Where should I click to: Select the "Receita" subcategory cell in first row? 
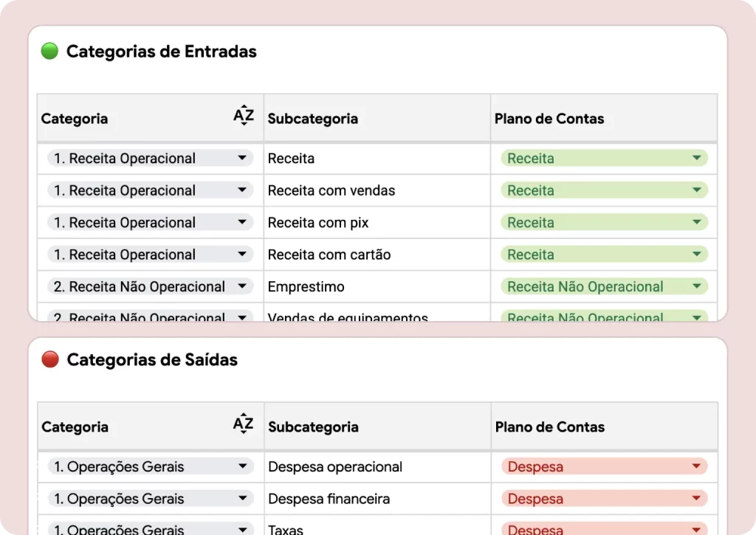tap(377, 158)
